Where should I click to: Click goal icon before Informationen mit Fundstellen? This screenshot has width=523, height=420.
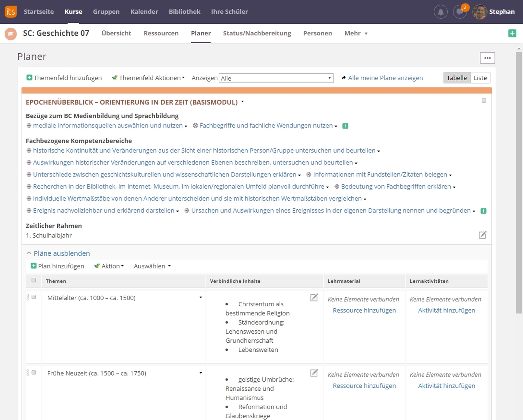[x=309, y=175]
